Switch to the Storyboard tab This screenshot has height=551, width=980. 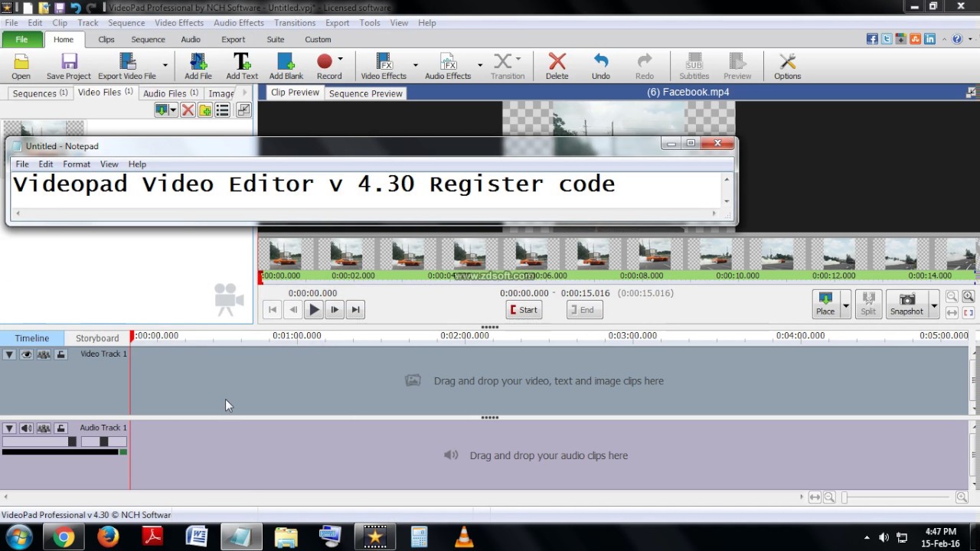tap(97, 337)
